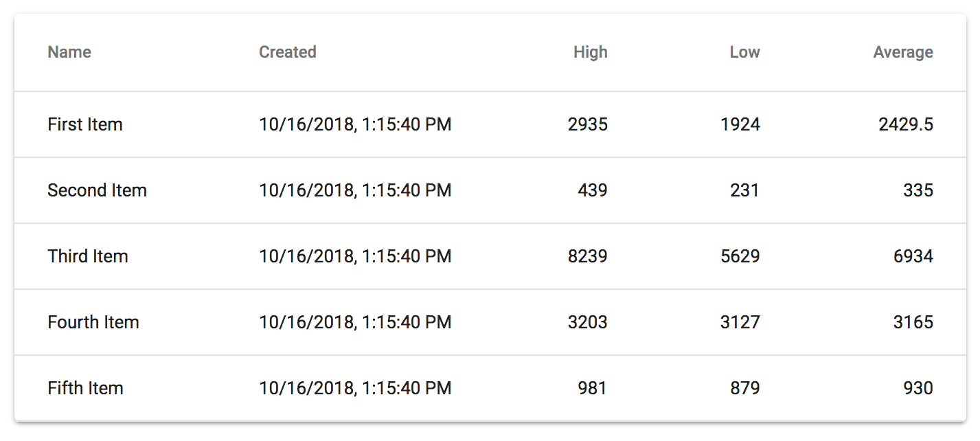Sort table by Name column header

coord(69,52)
